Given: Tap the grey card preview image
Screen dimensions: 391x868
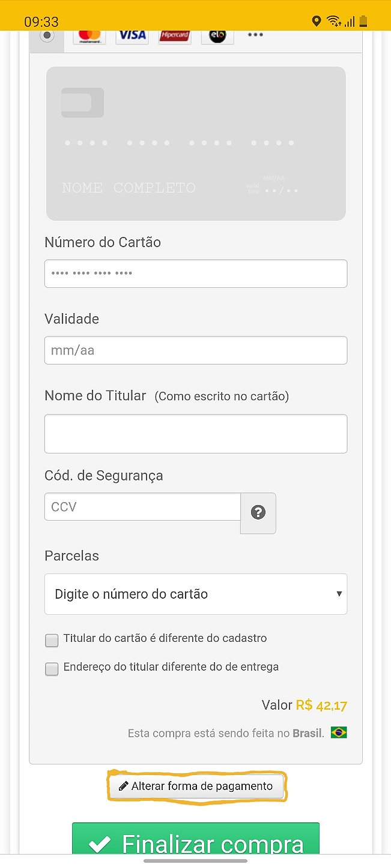Looking at the screenshot, I should click(196, 143).
